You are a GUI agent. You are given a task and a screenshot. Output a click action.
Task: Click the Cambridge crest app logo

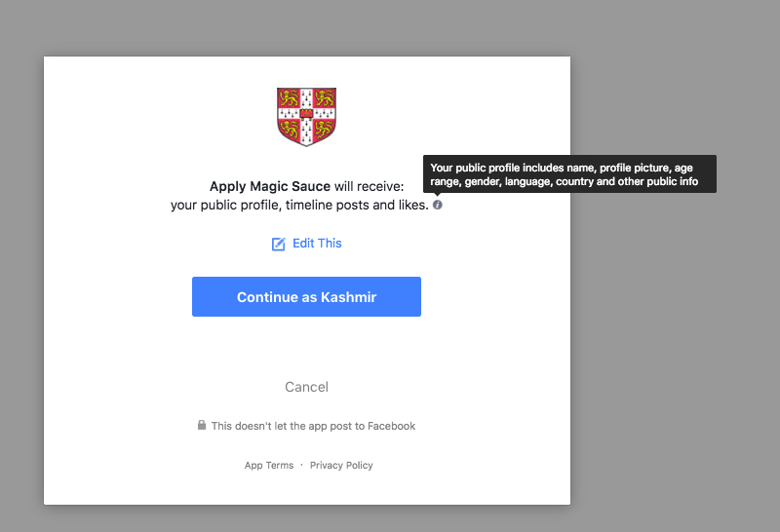pos(306,117)
